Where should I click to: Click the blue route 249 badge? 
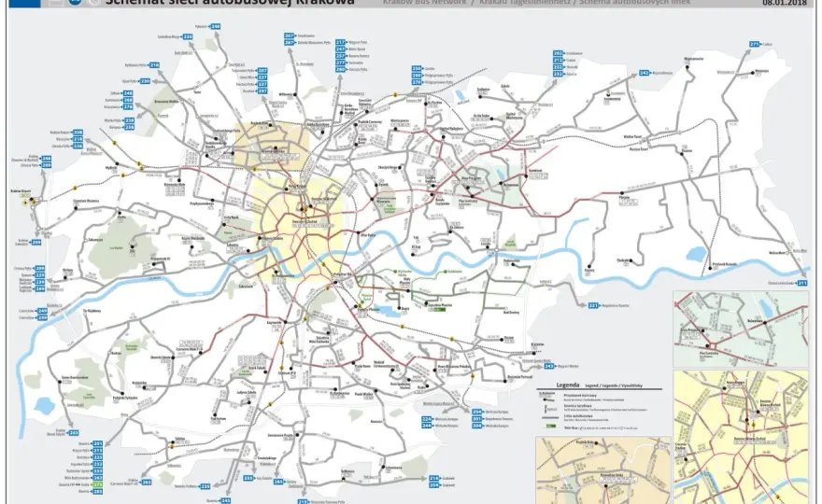click(42, 311)
